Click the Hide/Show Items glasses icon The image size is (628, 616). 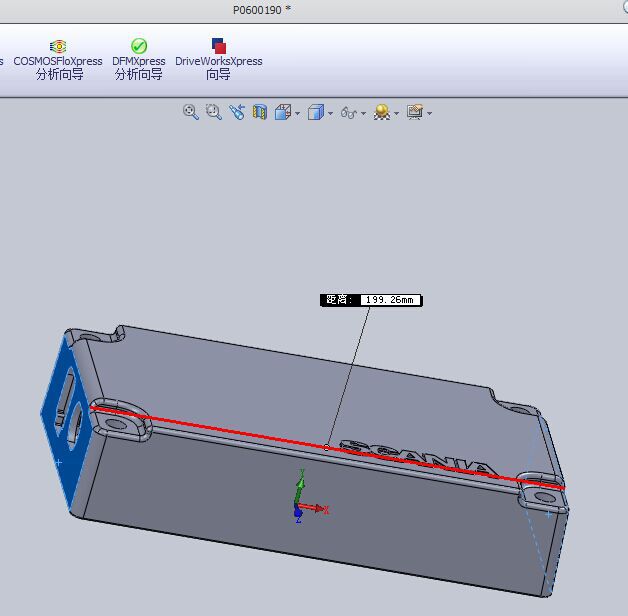[x=348, y=113]
